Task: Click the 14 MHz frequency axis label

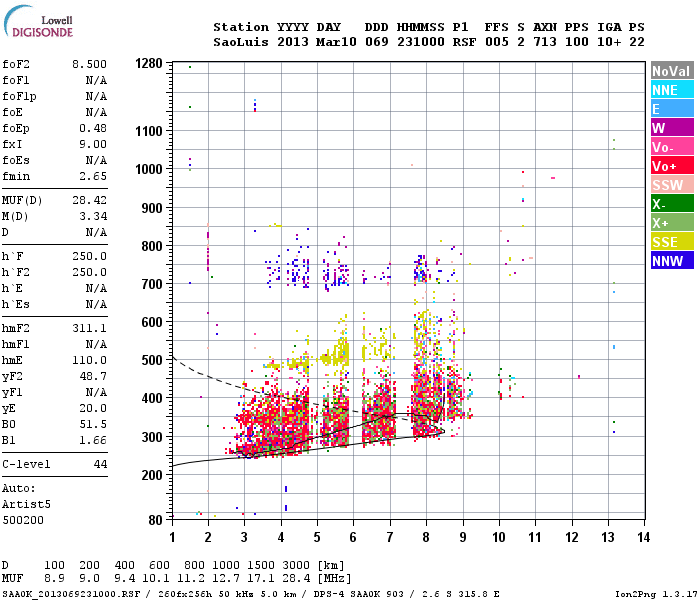Action: tap(643, 537)
